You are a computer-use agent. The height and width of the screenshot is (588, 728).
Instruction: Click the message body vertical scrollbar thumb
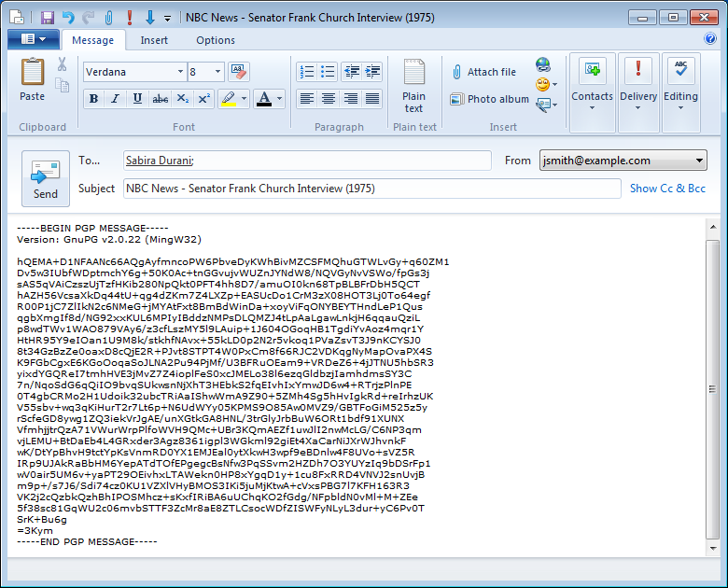coord(713,389)
